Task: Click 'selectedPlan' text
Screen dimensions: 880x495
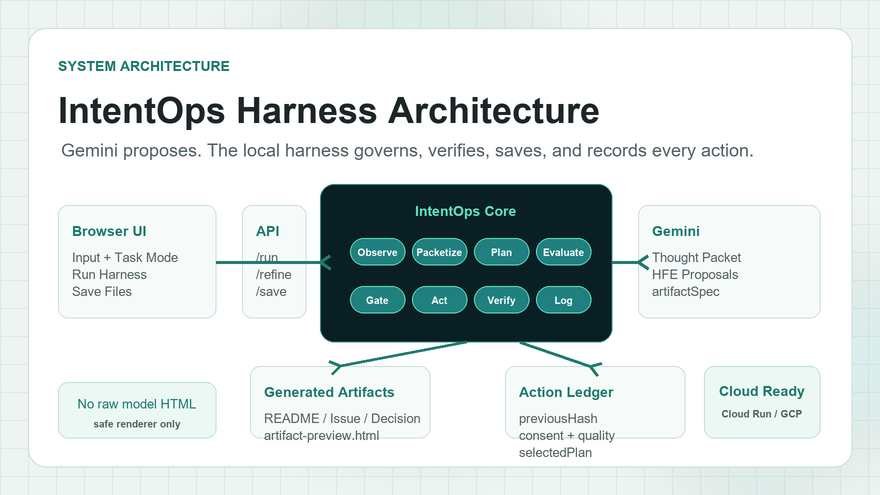Action: point(555,452)
